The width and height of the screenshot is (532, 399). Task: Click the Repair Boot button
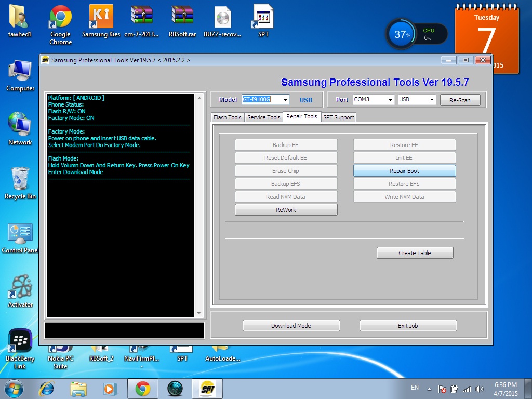click(404, 171)
